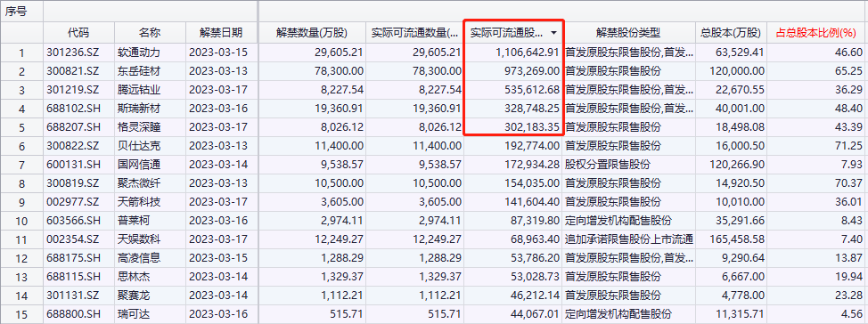
Task: Click the 占总股本比例(%) column header
Action: click(817, 33)
